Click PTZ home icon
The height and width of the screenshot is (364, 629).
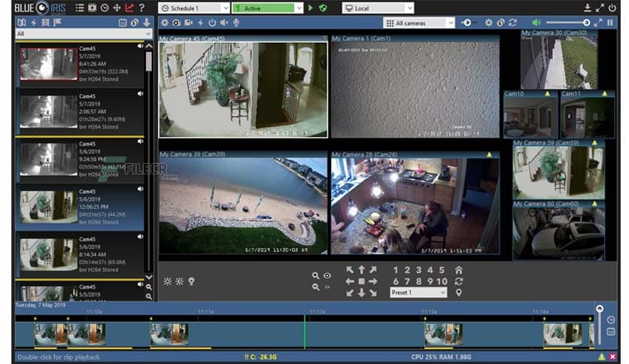pos(458,270)
